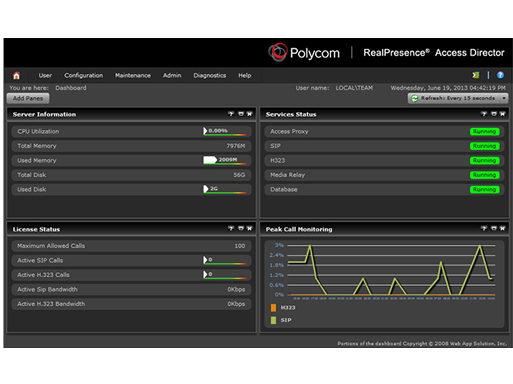Go to the Home dashboard icon
This screenshot has height=384, width=513.
(16, 76)
